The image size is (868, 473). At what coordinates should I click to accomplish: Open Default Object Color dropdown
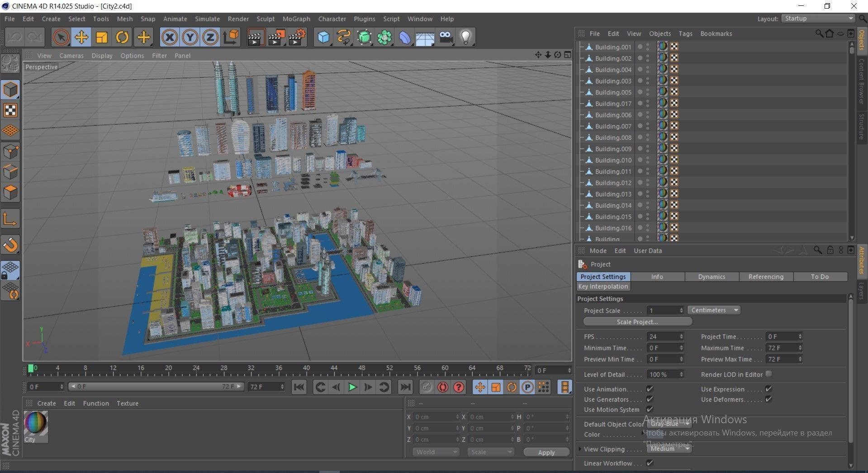pyautogui.click(x=669, y=424)
